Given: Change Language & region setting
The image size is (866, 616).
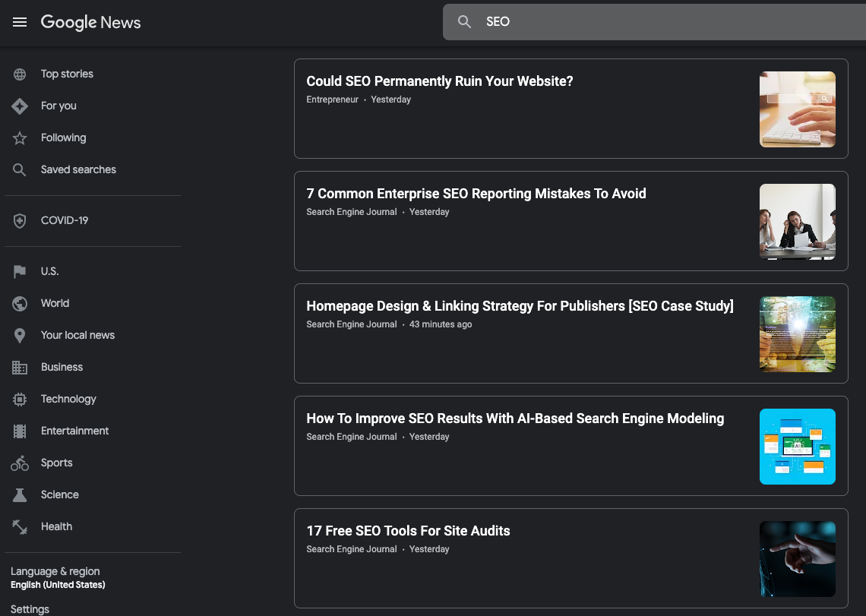Looking at the screenshot, I should [x=58, y=578].
